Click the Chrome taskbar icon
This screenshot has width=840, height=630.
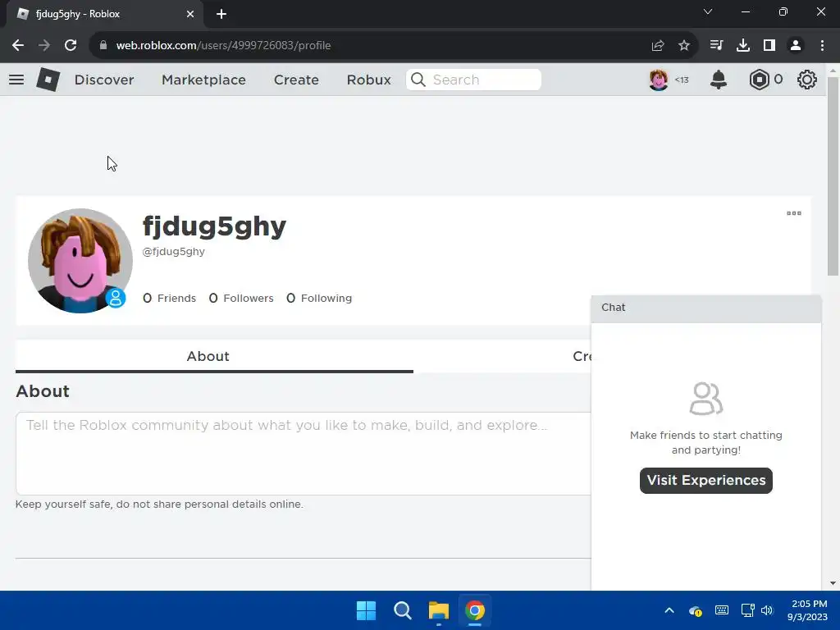[475, 610]
